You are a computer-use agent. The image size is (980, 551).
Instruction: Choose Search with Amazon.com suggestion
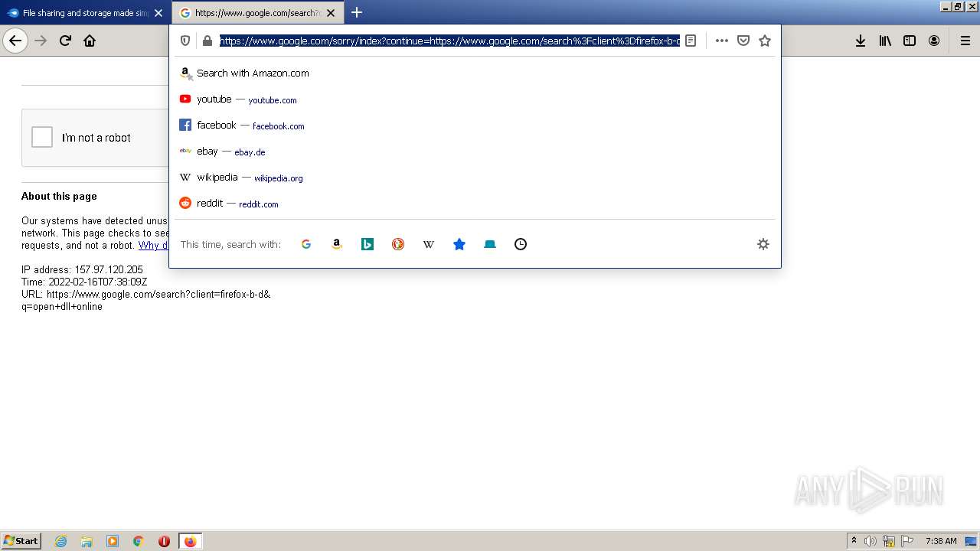pyautogui.click(x=475, y=73)
